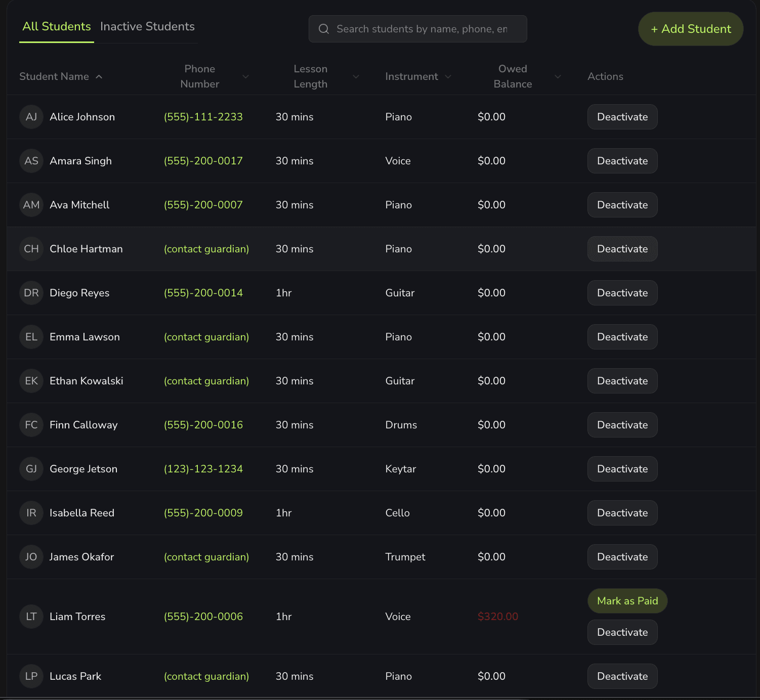Click Liam Torres's LT avatar icon
This screenshot has height=700, width=760.
pyautogui.click(x=31, y=617)
